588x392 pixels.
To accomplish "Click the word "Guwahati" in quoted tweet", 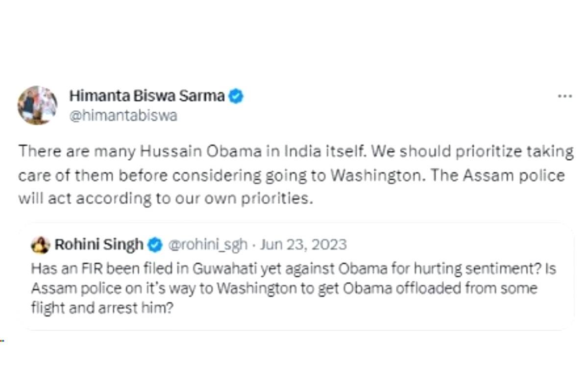I will [219, 269].
